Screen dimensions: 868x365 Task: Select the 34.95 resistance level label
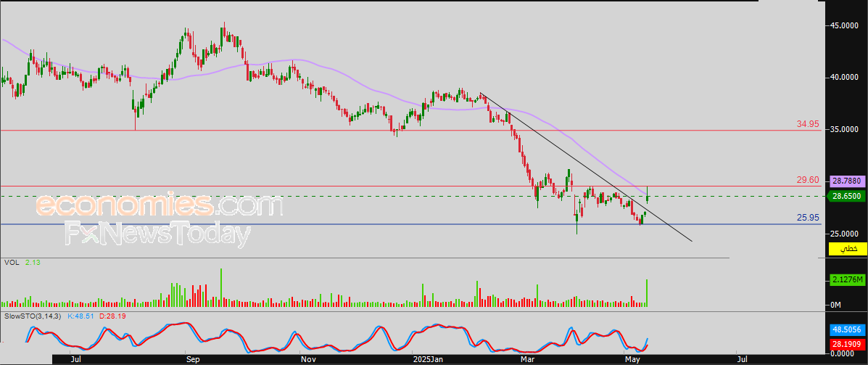[808, 124]
